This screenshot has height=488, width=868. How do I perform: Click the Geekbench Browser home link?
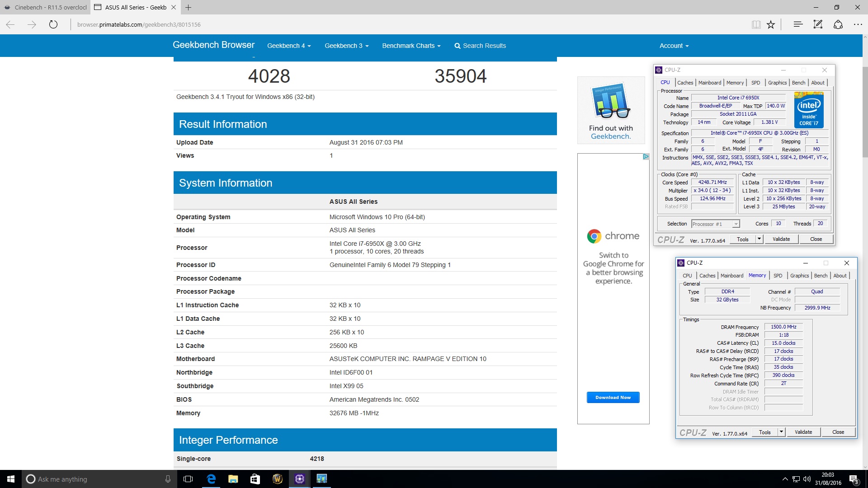[213, 45]
